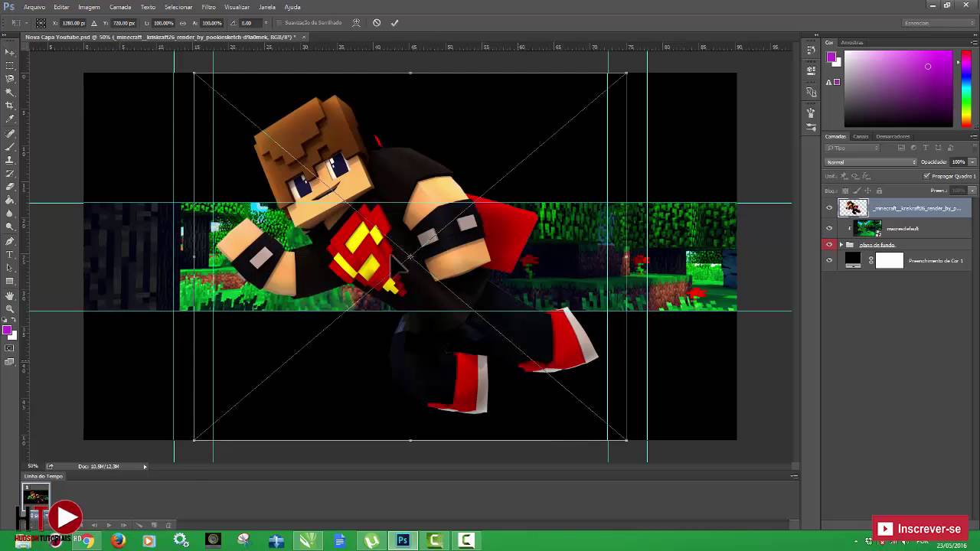Switch to the Canais tab

(861, 136)
